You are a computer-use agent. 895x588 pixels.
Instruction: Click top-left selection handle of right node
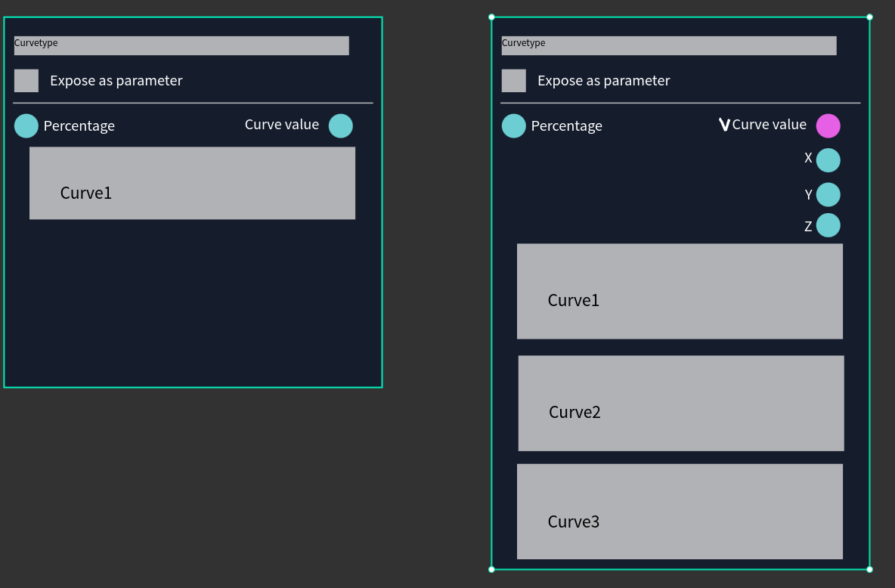coord(492,17)
